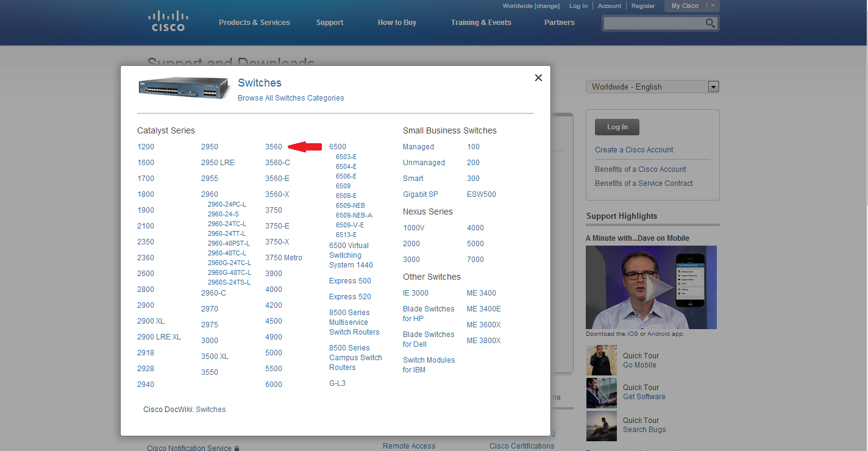This screenshot has height=451, width=868.
Task: Click the My Cisco menu label
Action: pos(685,5)
